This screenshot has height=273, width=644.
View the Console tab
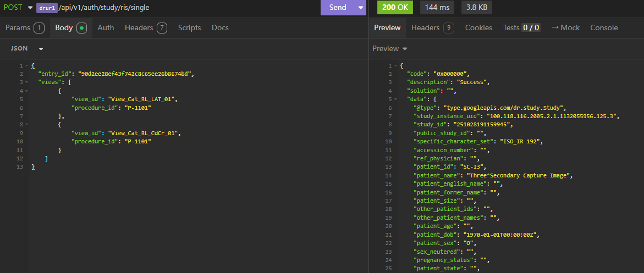click(604, 27)
